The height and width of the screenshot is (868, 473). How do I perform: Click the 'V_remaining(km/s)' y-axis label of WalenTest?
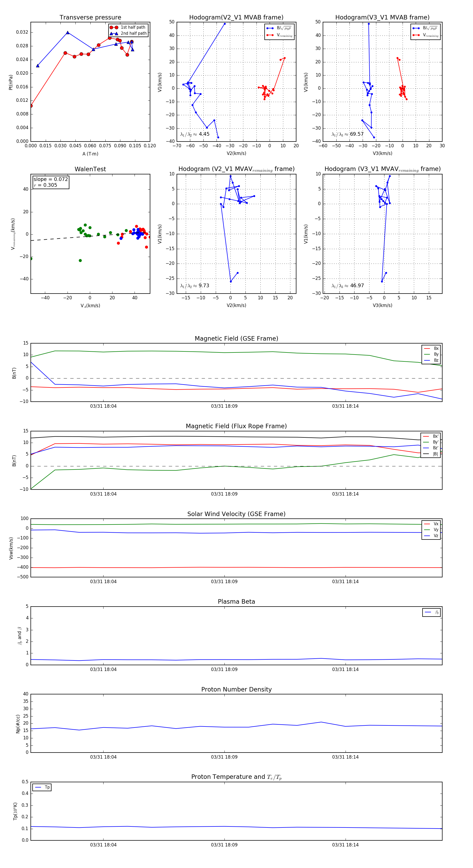tap(13, 234)
